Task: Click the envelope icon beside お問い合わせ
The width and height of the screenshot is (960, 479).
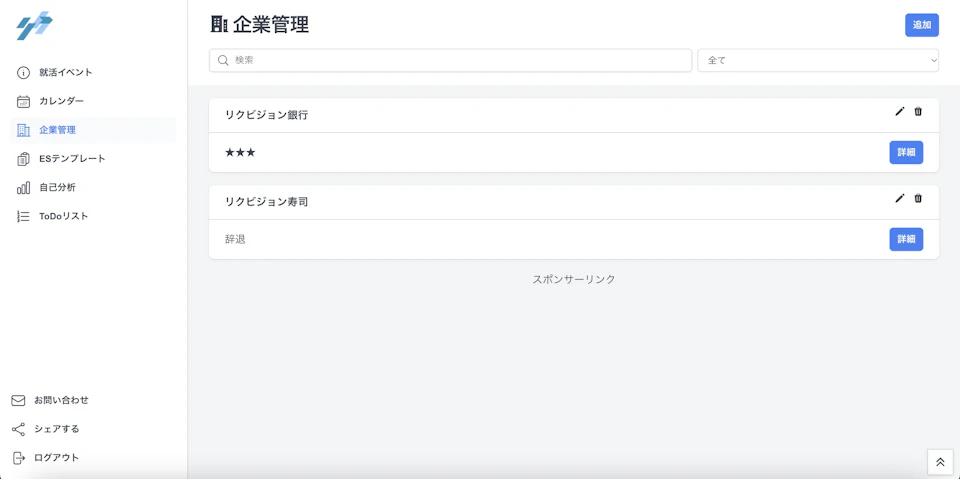Action: (x=18, y=401)
